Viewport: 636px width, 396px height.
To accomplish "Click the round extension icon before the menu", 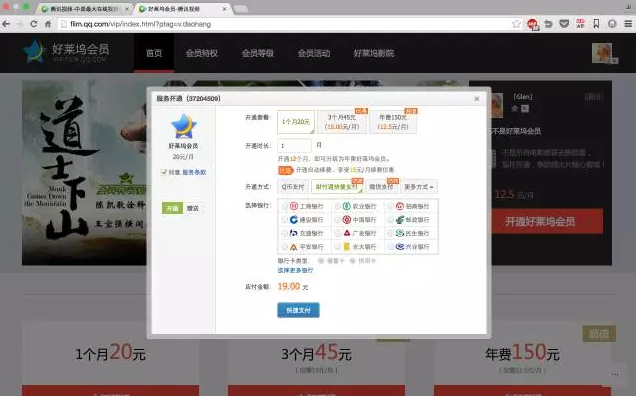I will 612,24.
